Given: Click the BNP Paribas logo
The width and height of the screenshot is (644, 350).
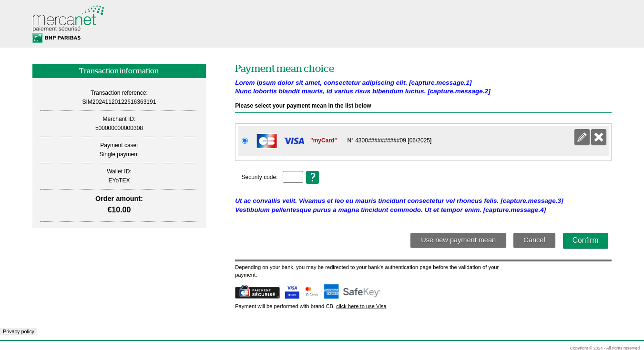Looking at the screenshot, I should 56,38.
